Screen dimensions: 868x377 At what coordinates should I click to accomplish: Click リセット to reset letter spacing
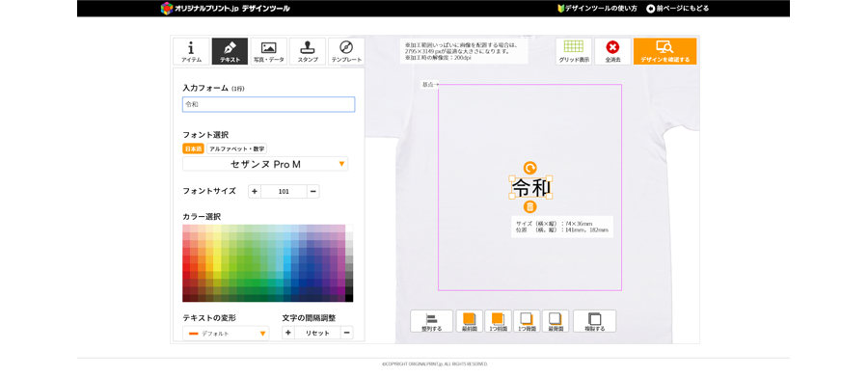(317, 333)
